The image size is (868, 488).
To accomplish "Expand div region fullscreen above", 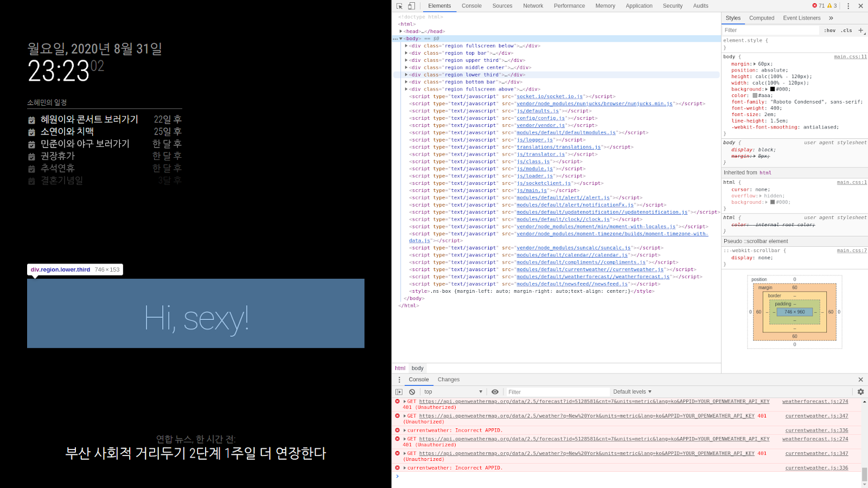I will [406, 89].
